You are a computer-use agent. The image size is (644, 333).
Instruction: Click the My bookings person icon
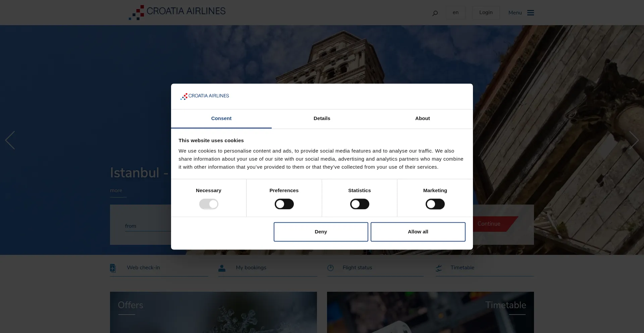tap(222, 268)
